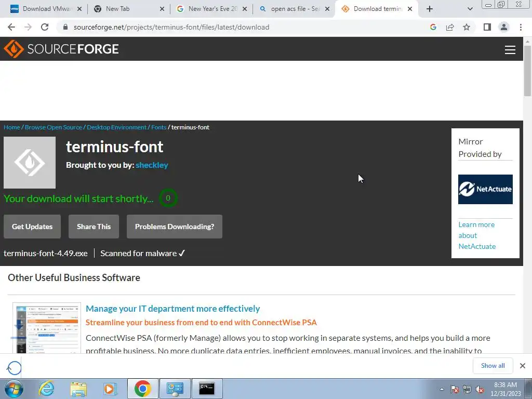Open the Control Panel taskbar icon
Image resolution: width=532 pixels, height=399 pixels.
175,389
